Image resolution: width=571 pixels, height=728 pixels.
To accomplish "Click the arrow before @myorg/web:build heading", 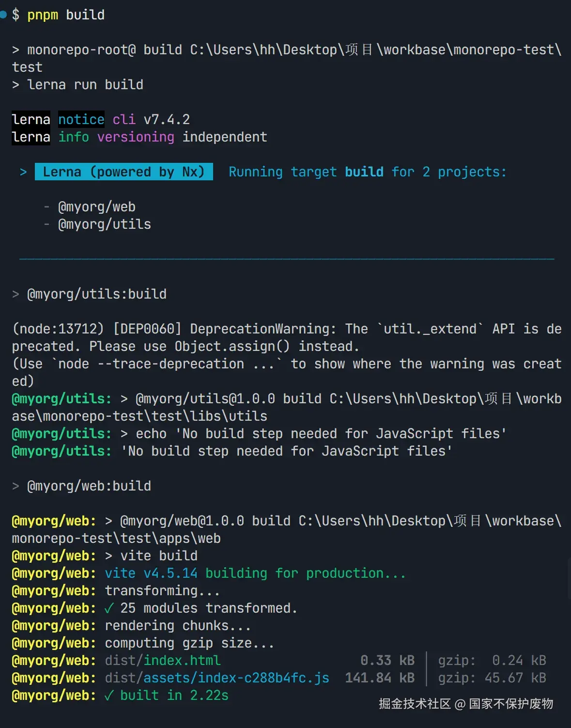I will click(16, 486).
